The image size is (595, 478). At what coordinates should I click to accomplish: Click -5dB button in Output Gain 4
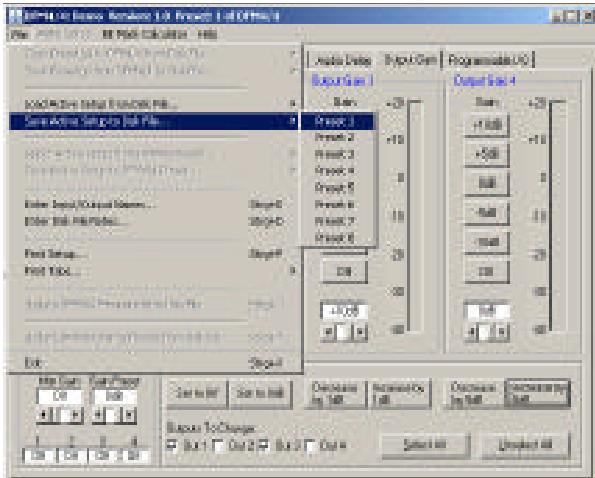point(487,213)
